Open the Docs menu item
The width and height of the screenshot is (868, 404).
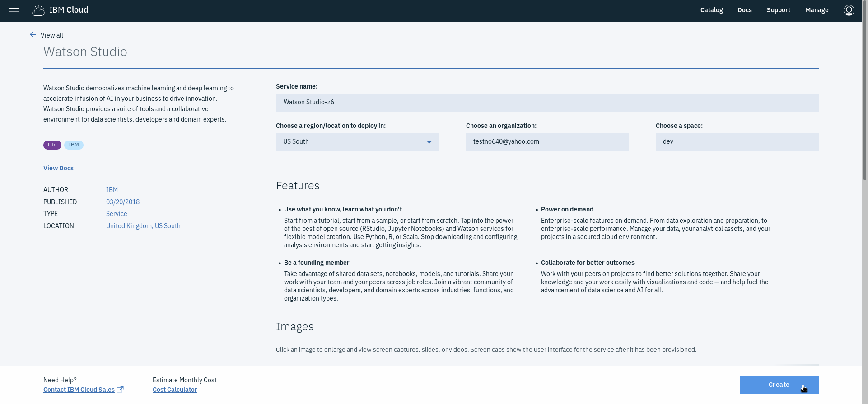tap(745, 10)
